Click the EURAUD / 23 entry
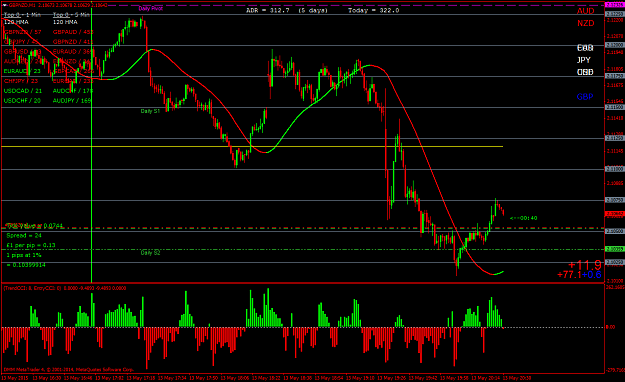This screenshot has width=625, height=382. (x=22, y=71)
